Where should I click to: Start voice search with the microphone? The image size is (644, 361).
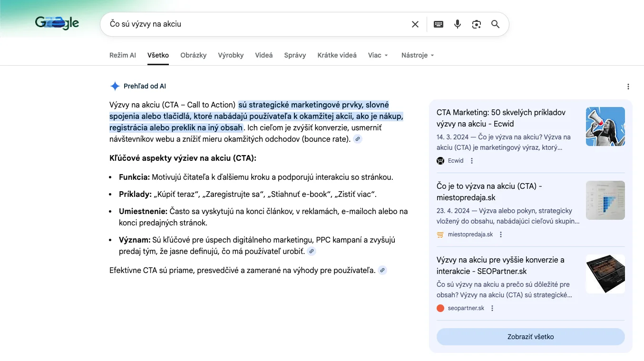tap(458, 24)
